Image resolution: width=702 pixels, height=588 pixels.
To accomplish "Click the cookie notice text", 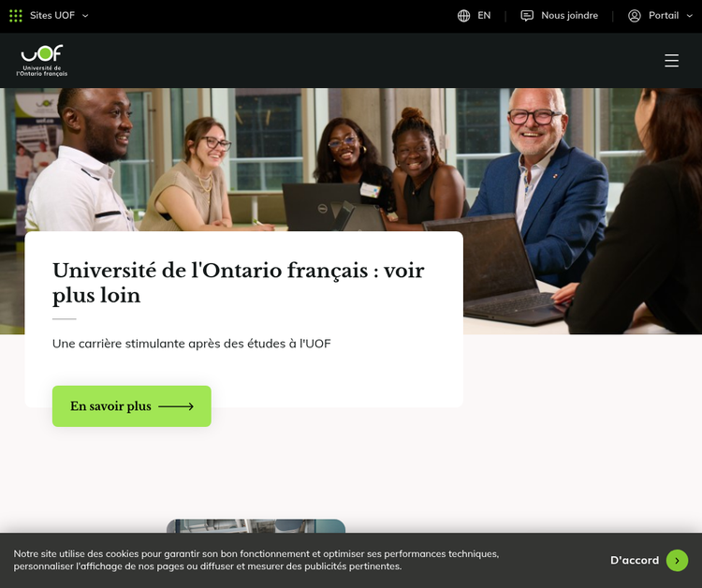I will click(256, 560).
